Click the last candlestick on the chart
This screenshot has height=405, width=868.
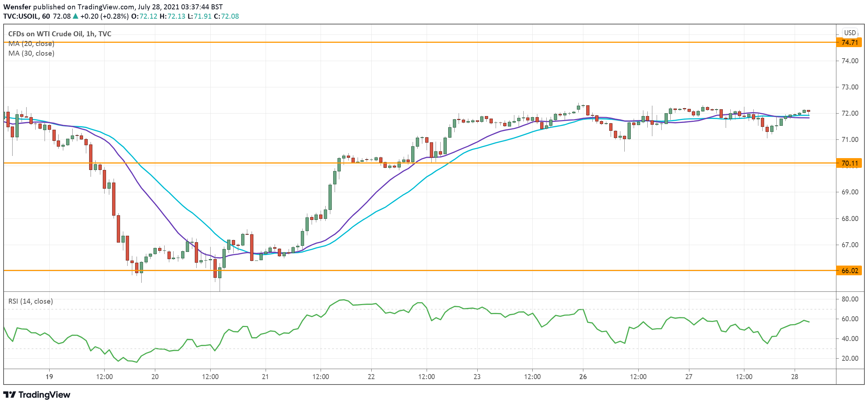(808, 111)
